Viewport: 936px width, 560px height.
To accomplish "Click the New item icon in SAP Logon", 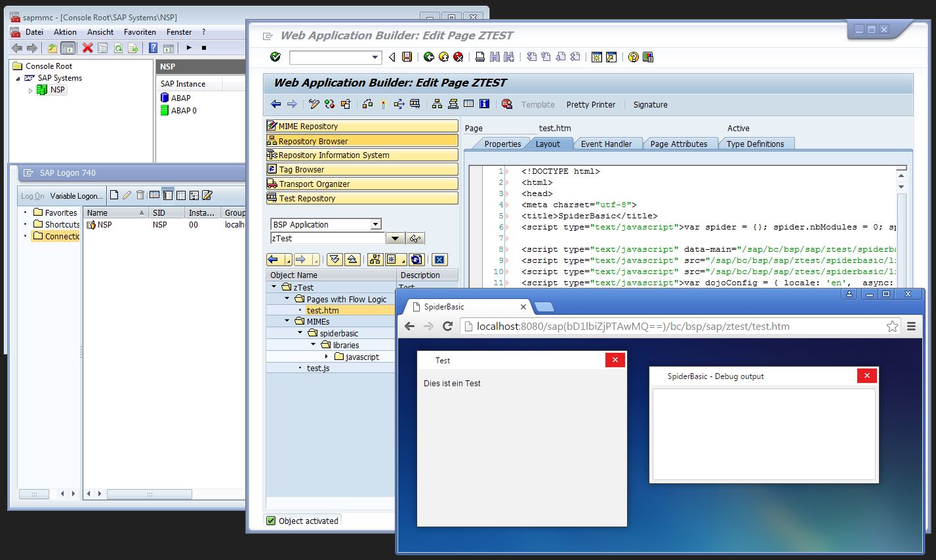I will click(114, 195).
